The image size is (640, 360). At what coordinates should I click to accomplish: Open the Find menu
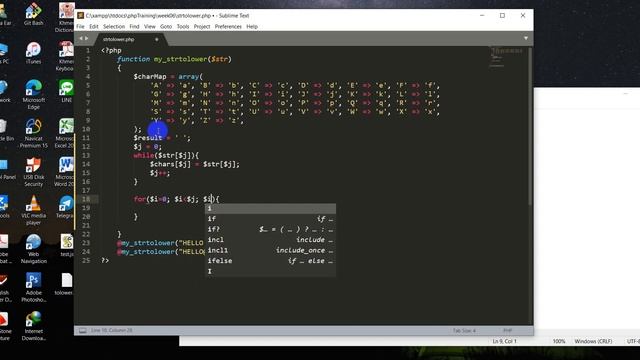(x=134, y=27)
